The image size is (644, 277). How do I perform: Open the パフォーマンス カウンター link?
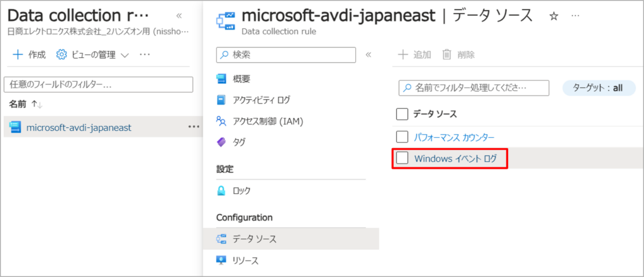[x=454, y=137]
